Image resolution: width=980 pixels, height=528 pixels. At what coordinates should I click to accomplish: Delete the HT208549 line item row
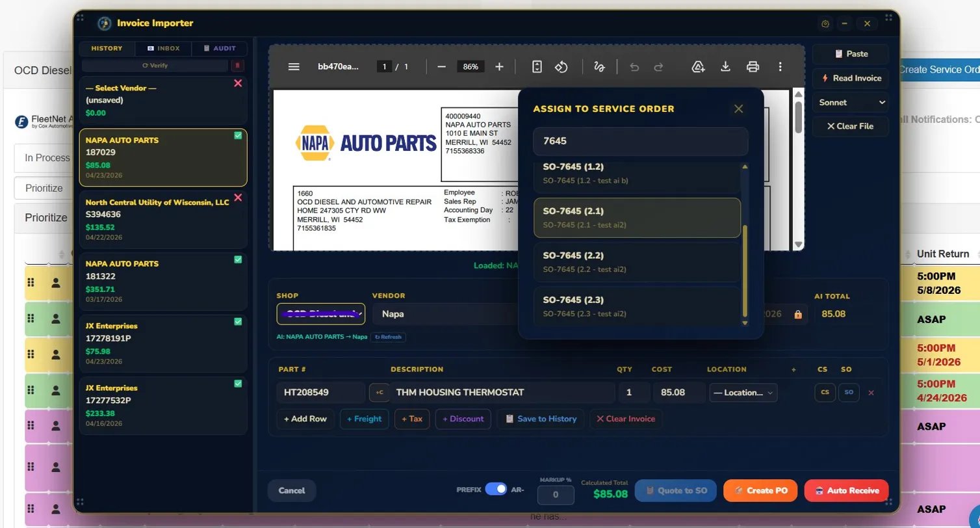[x=871, y=393]
